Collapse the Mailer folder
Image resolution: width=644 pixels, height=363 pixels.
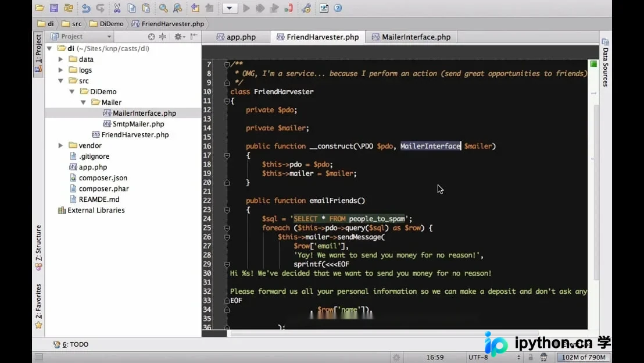(83, 102)
